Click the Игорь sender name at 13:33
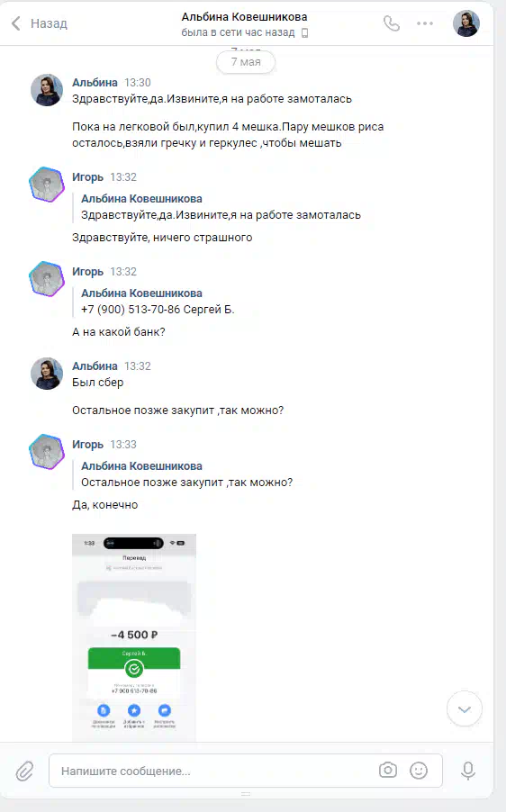 point(87,445)
